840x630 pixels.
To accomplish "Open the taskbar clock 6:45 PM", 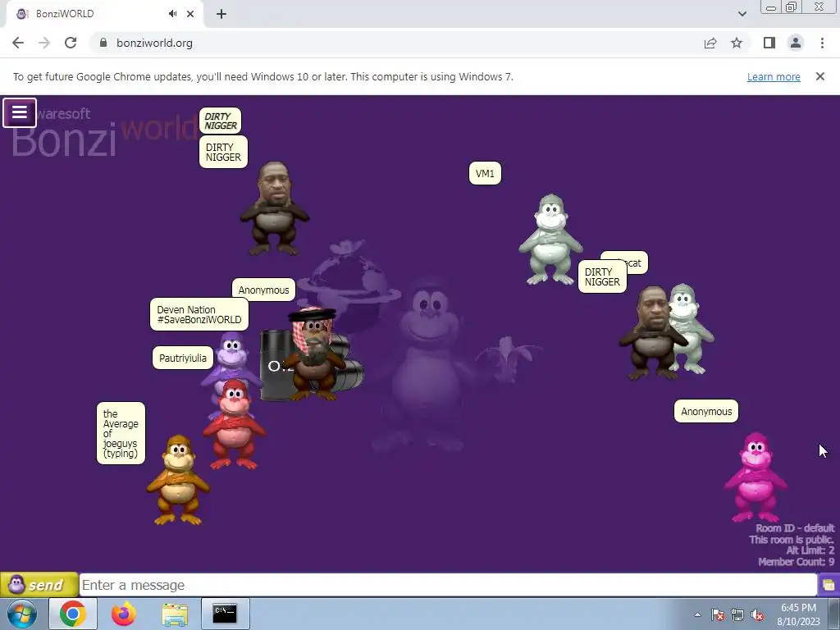I will [x=798, y=614].
